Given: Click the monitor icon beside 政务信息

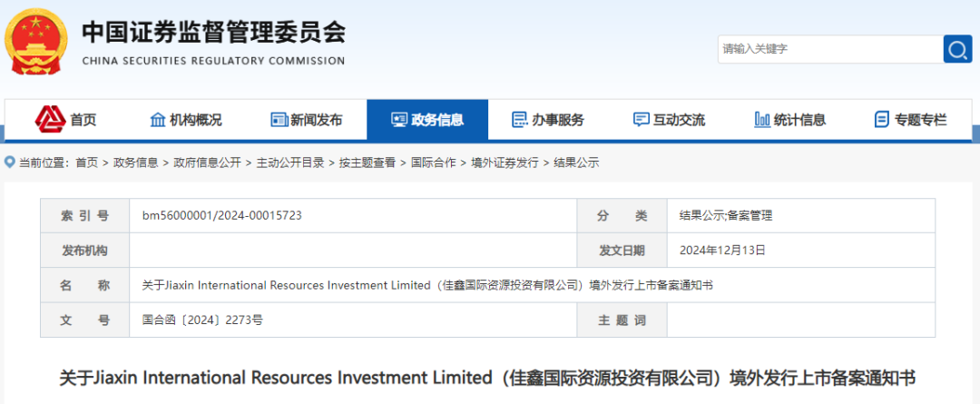Looking at the screenshot, I should pyautogui.click(x=398, y=120).
